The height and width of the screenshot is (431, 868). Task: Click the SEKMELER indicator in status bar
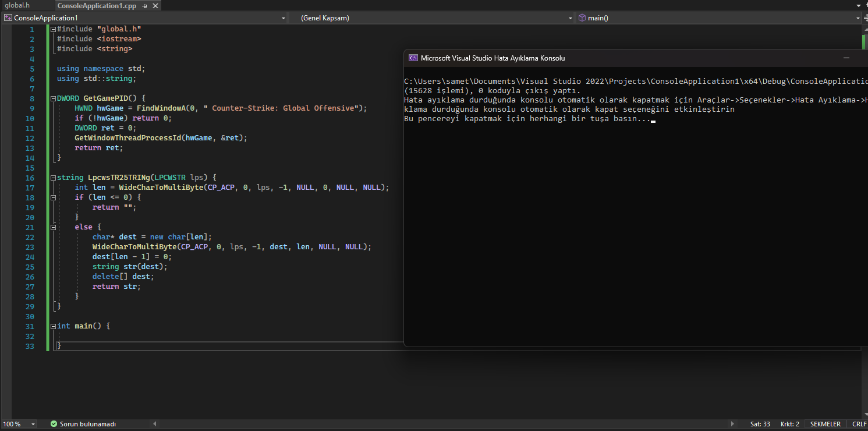tap(825, 424)
